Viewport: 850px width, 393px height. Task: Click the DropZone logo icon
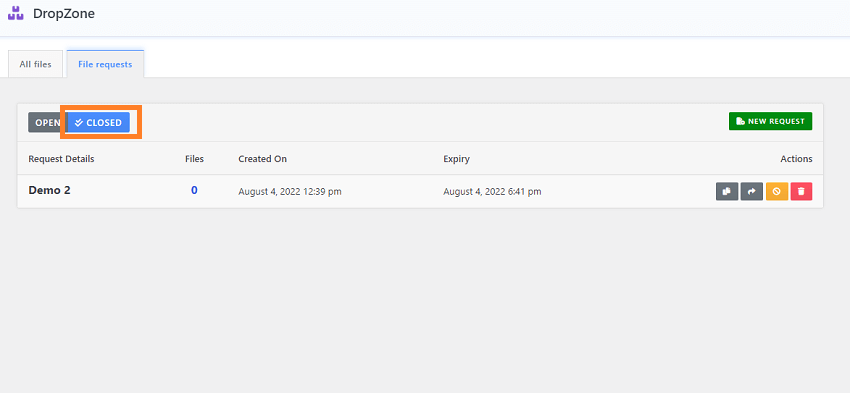(16, 13)
